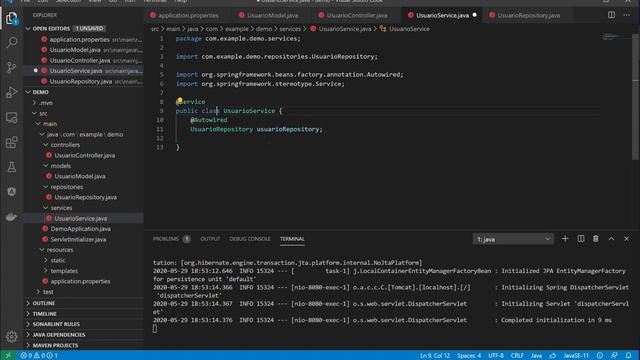Click 'Java' language mode selector
This screenshot has width=640, height=360.
click(536, 356)
